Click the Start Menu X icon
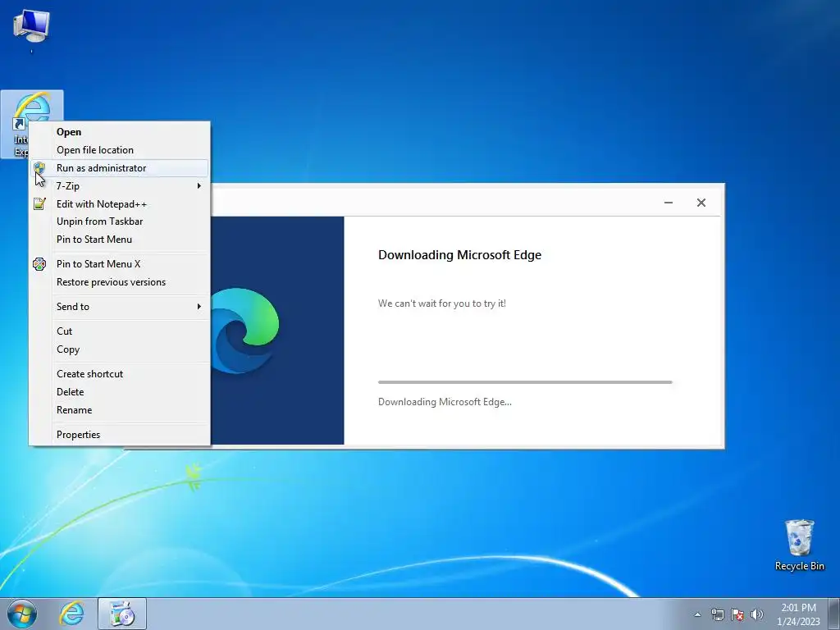The width and height of the screenshot is (840, 630). point(39,264)
